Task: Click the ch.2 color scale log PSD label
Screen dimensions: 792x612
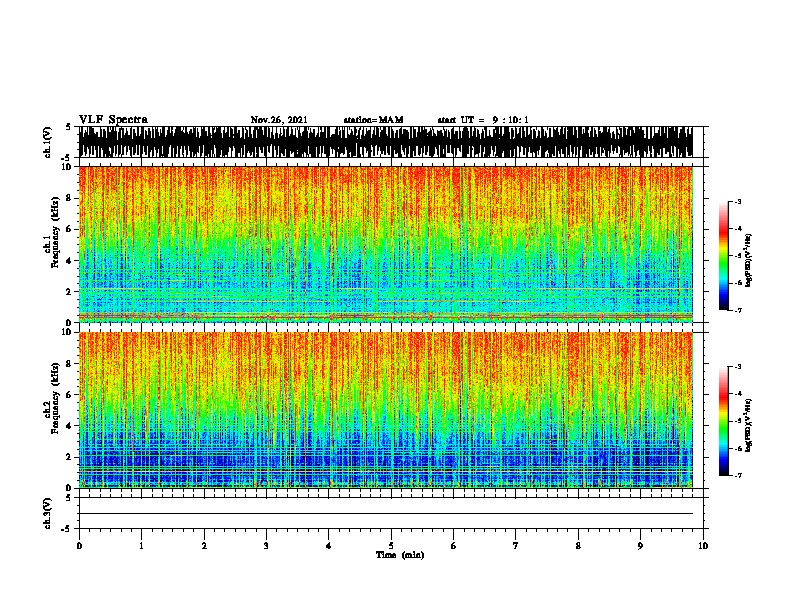Action: click(x=749, y=426)
